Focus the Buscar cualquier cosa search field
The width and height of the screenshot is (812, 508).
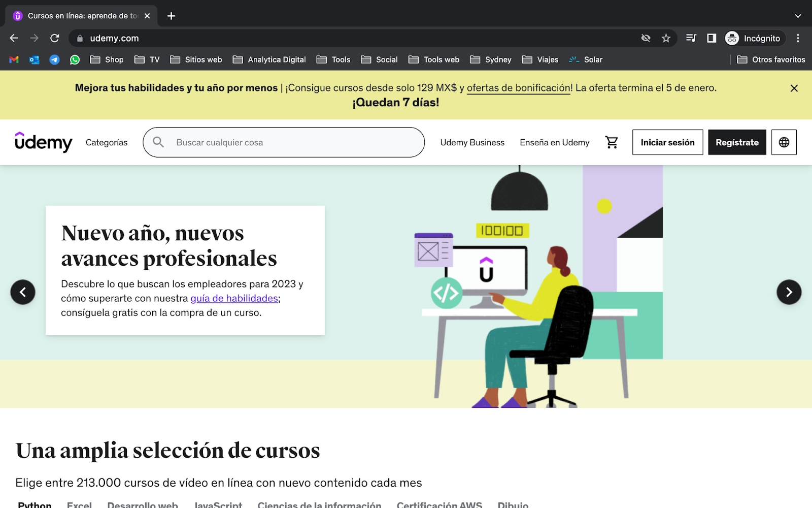coord(284,142)
